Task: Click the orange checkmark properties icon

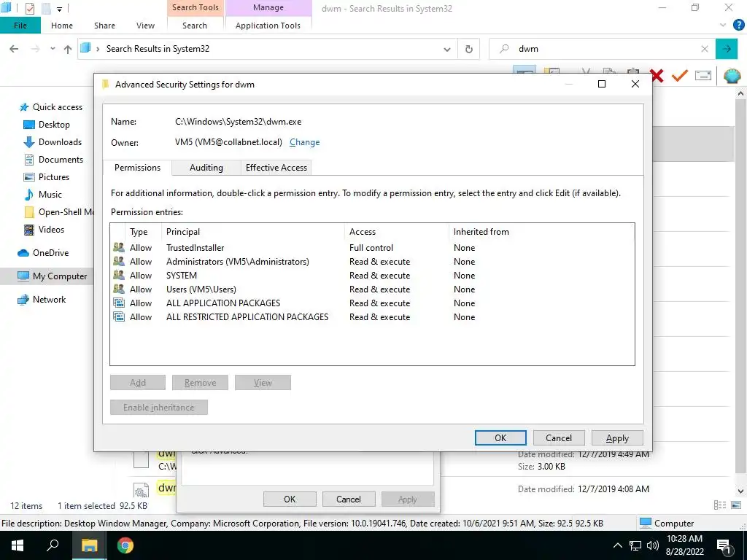Action: click(680, 76)
